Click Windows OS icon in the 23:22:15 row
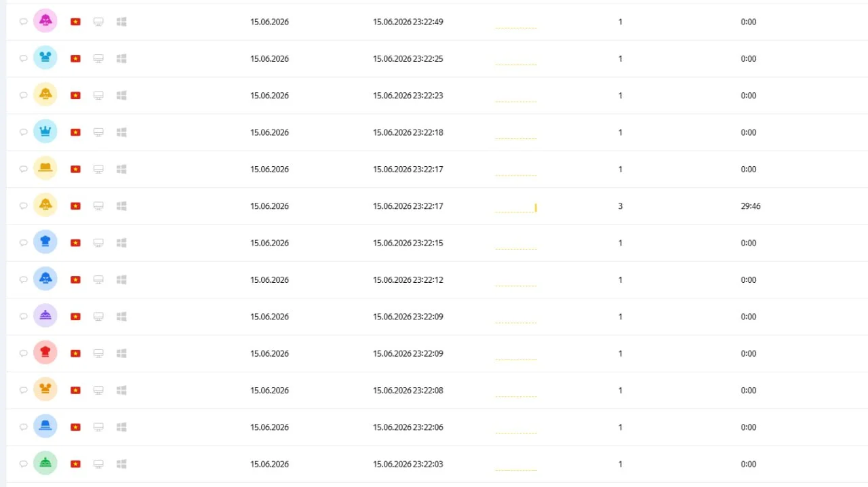This screenshot has height=487, width=868. tap(121, 243)
